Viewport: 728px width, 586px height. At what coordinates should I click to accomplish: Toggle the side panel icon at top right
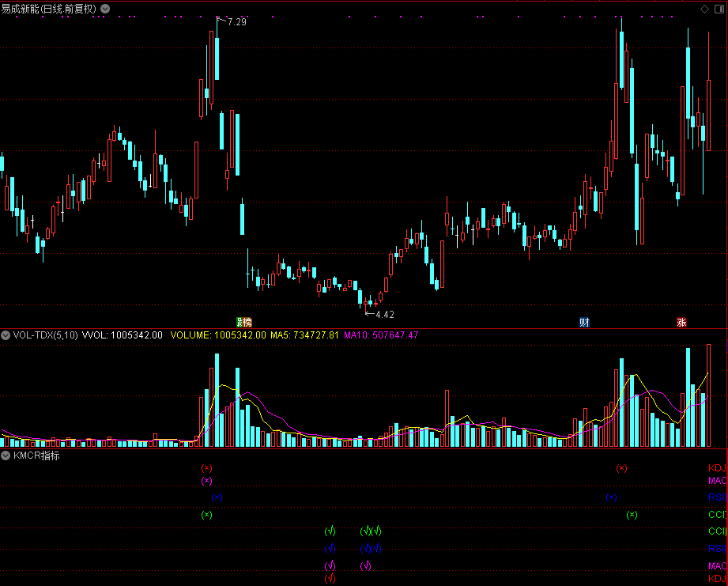[x=719, y=9]
